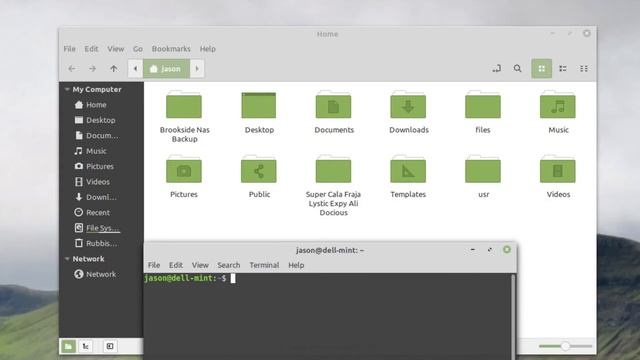Viewport: 640px width, 360px height.
Task: Open terminal View menu
Action: [x=200, y=265]
